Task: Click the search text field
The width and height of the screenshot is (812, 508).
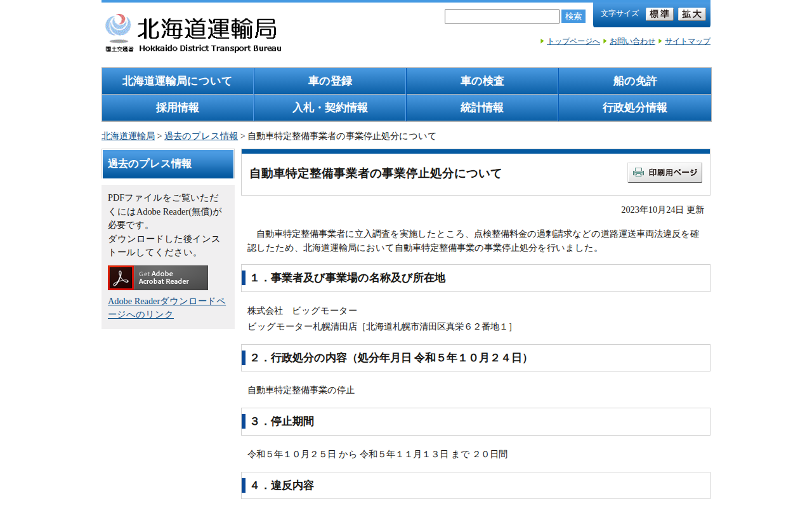Action: coord(502,17)
